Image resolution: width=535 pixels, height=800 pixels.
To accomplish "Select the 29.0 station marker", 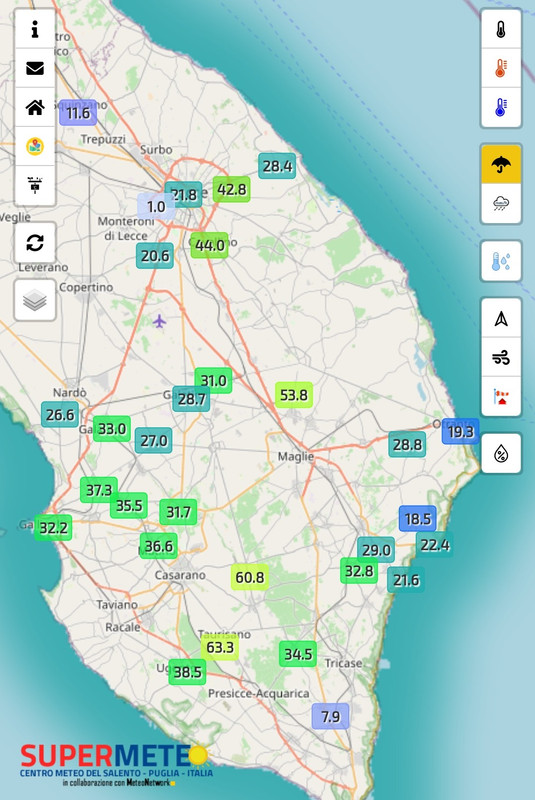I will [x=376, y=550].
